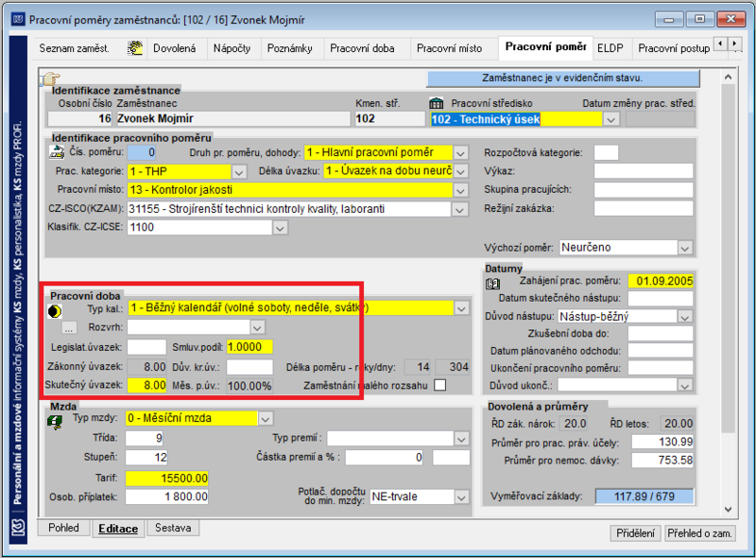Click the tab scroll right arrow

click(735, 44)
